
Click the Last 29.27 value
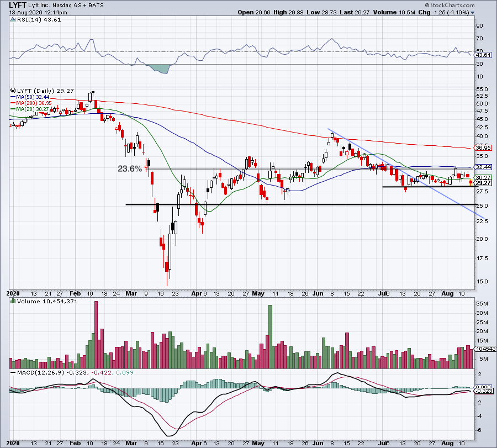355,12
